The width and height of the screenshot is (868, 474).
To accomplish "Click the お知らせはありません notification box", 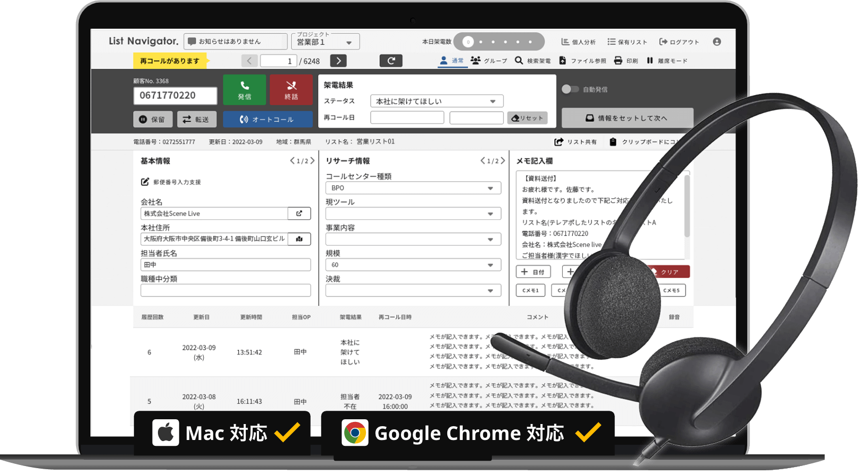I will pos(236,41).
